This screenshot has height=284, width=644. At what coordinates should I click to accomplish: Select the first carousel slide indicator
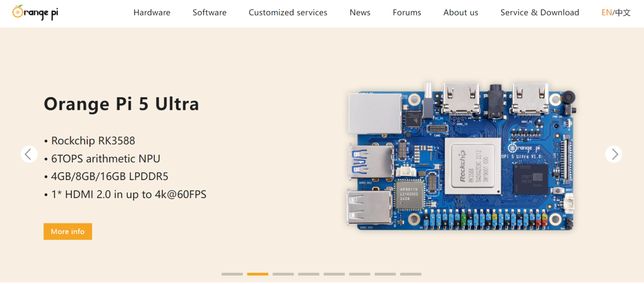[232, 274]
